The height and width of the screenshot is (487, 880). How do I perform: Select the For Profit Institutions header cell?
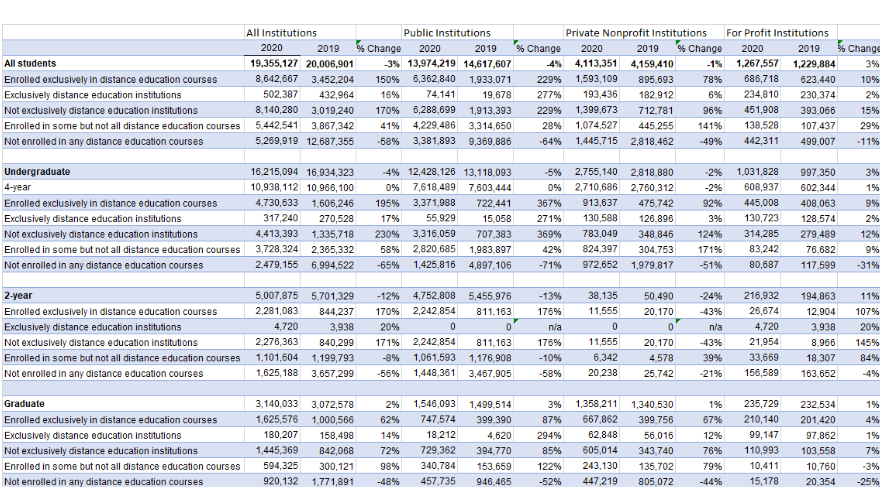tap(781, 33)
